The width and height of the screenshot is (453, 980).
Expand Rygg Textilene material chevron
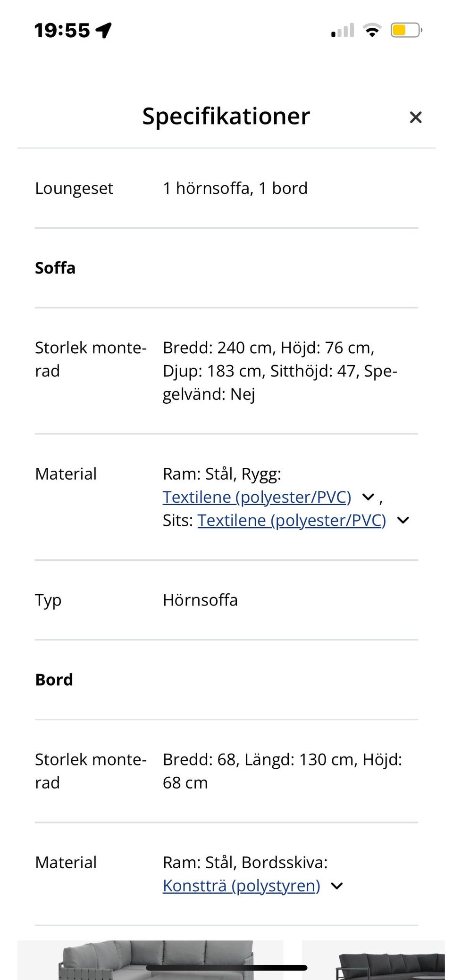click(368, 497)
